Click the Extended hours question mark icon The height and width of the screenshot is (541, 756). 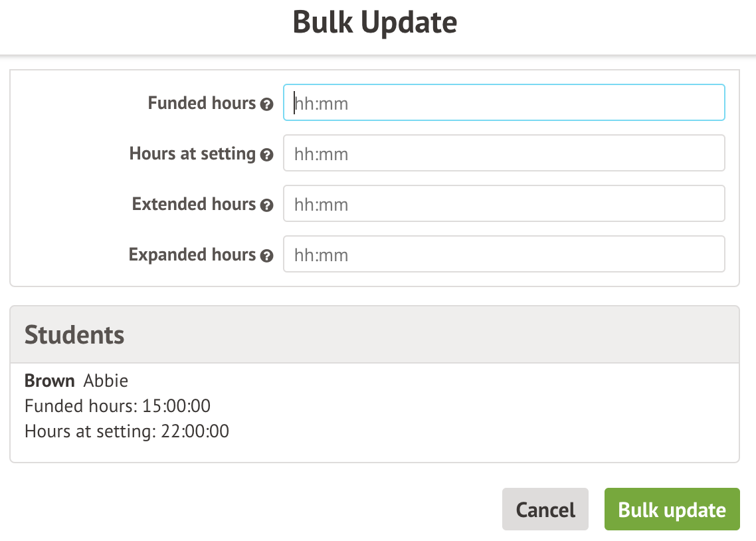click(x=267, y=205)
